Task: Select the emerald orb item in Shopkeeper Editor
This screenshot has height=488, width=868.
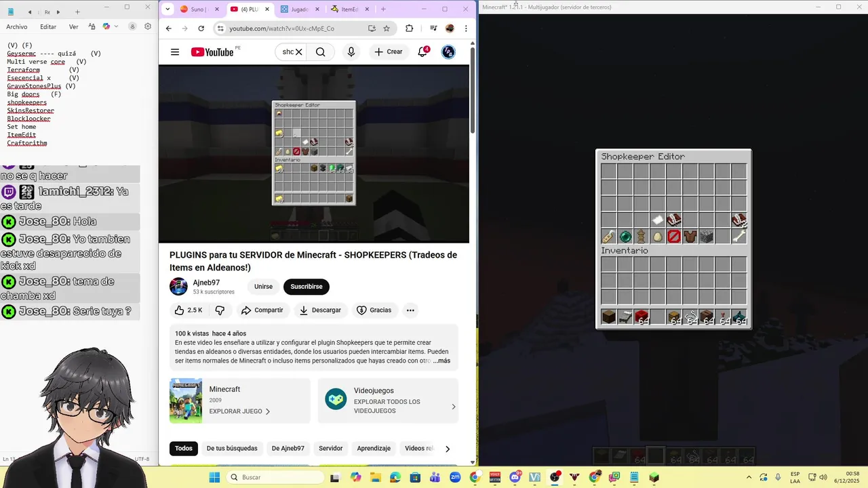Action: (x=625, y=236)
